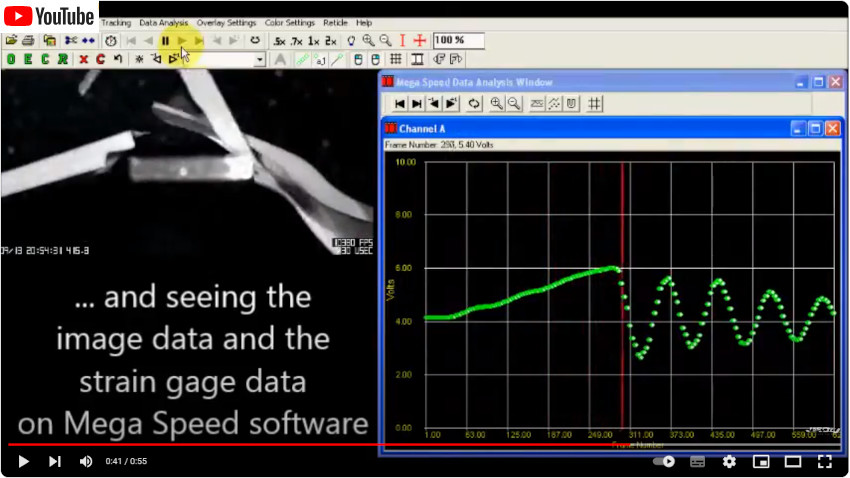Open YouTube settings gear
This screenshot has width=850, height=478.
[729, 461]
